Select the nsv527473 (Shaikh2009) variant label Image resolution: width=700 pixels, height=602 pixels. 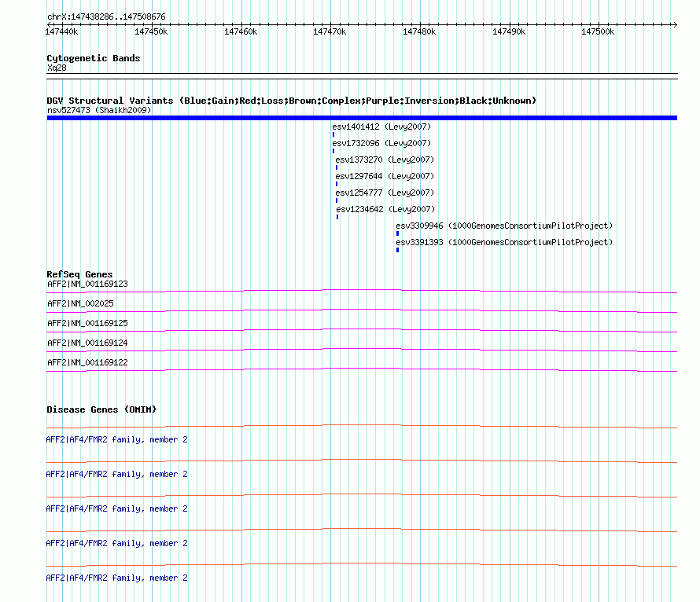click(99, 110)
